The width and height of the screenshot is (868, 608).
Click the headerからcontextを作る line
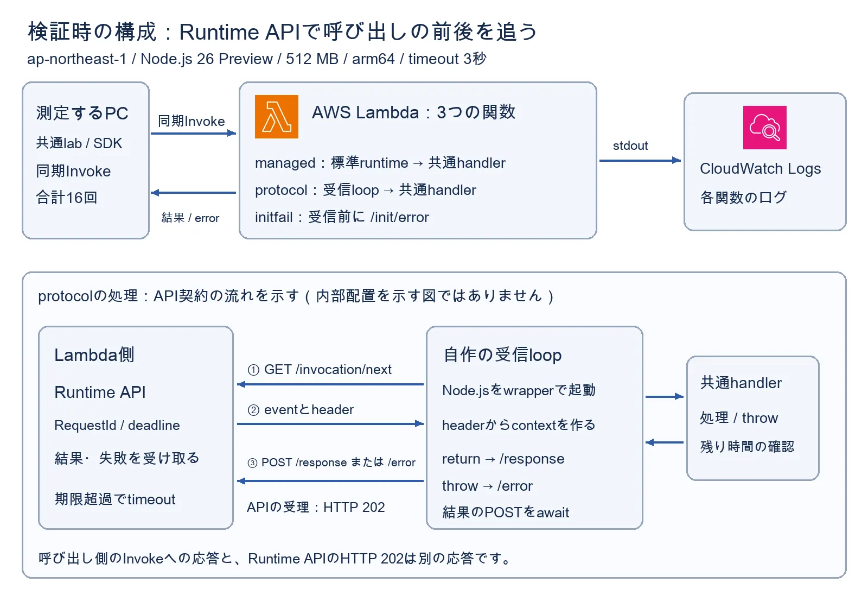click(x=519, y=425)
